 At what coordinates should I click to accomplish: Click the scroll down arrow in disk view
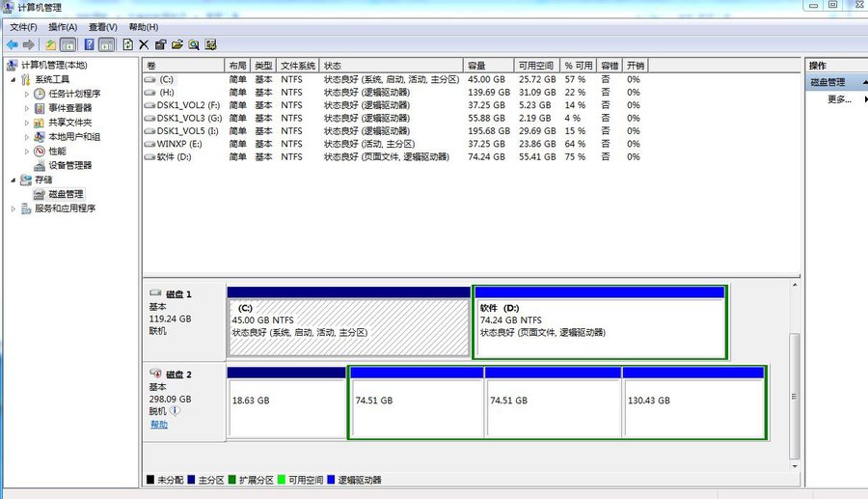click(795, 466)
